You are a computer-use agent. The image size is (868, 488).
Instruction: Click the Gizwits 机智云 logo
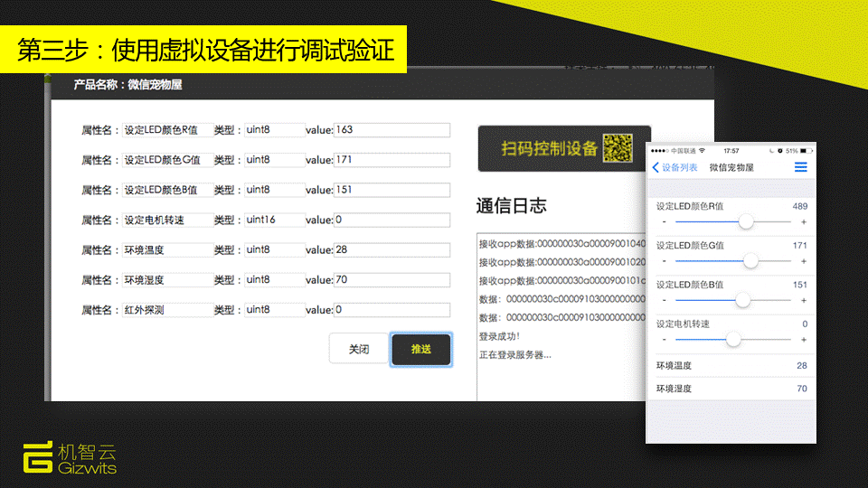point(71,458)
